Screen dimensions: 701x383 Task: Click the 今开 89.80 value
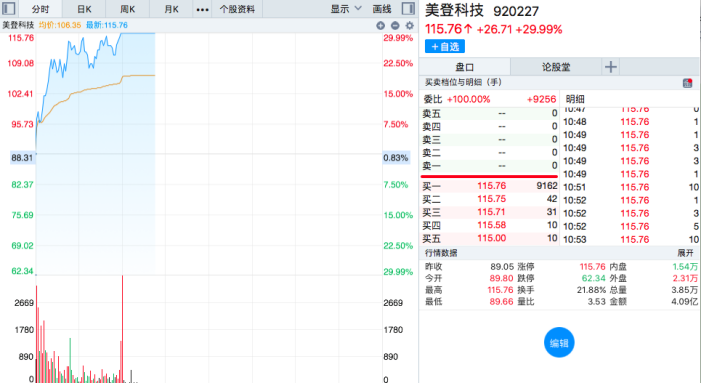501,278
